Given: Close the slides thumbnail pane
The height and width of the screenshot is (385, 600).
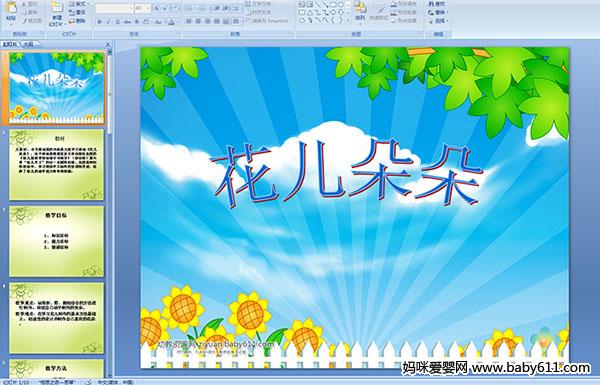Looking at the screenshot, I should [108, 44].
